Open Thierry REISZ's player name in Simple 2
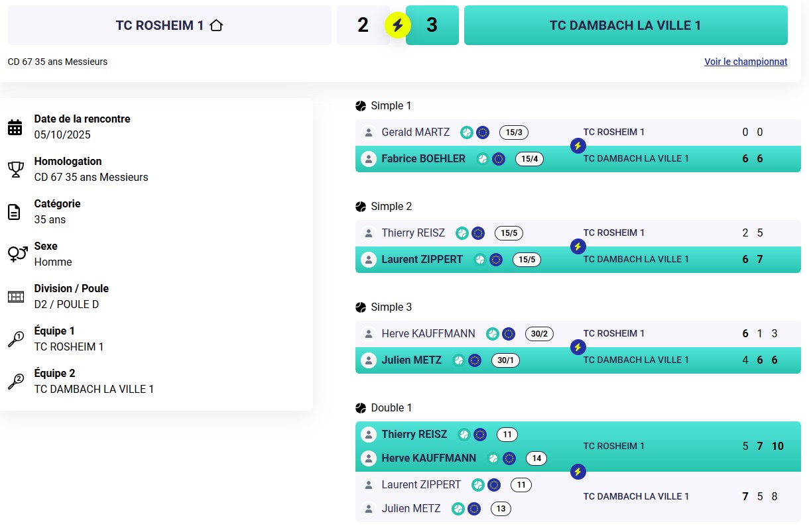The image size is (809, 532). pos(413,233)
